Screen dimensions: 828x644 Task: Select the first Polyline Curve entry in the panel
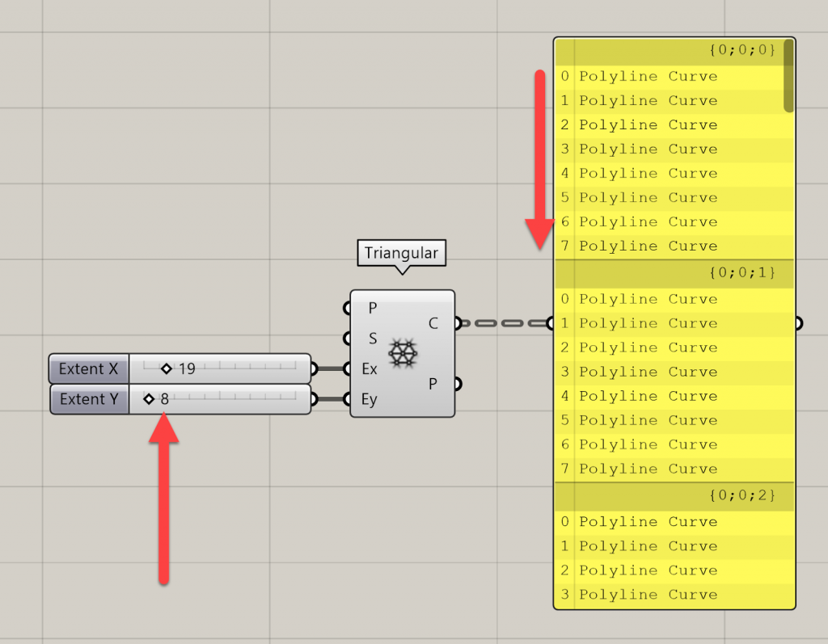coord(647,75)
